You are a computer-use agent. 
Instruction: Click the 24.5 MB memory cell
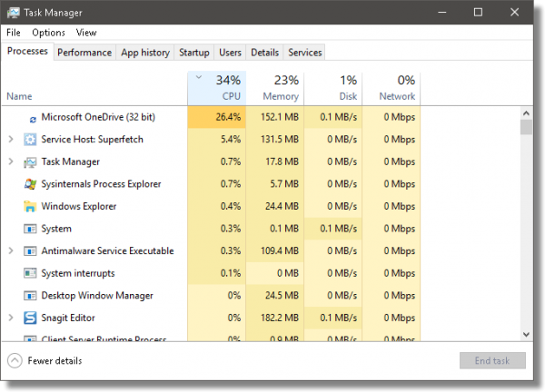coord(275,296)
